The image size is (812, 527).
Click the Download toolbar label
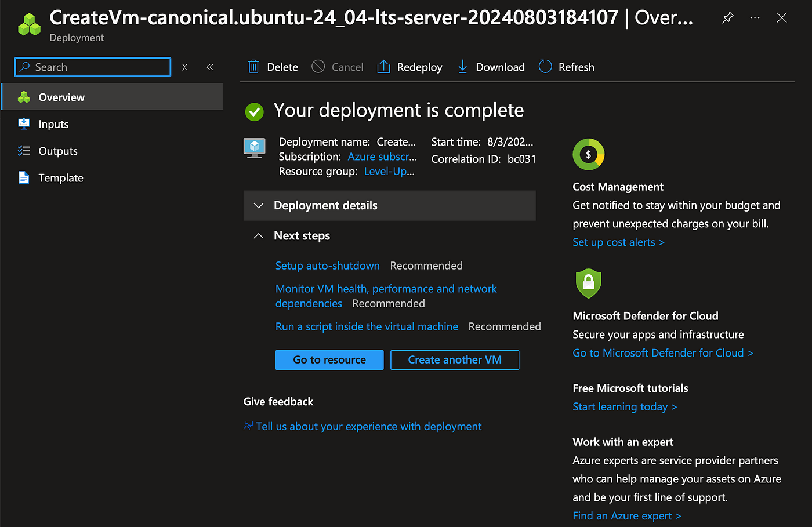[500, 67]
